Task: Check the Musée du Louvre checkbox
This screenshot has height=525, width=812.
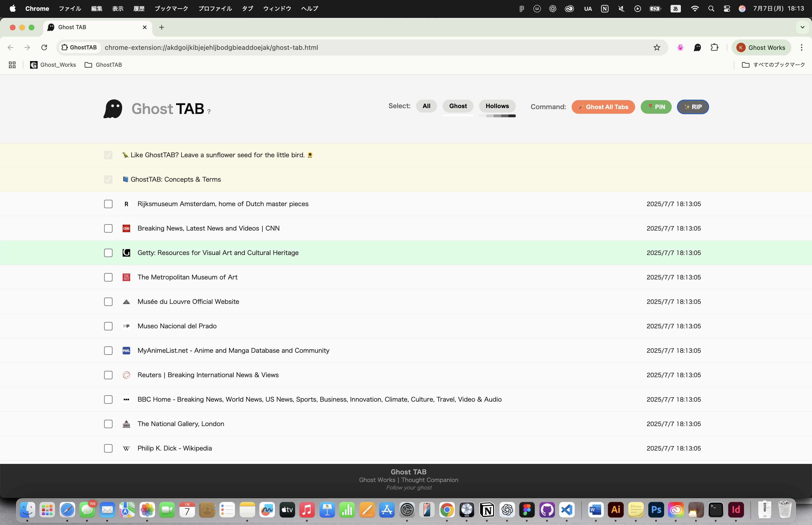Action: click(108, 302)
